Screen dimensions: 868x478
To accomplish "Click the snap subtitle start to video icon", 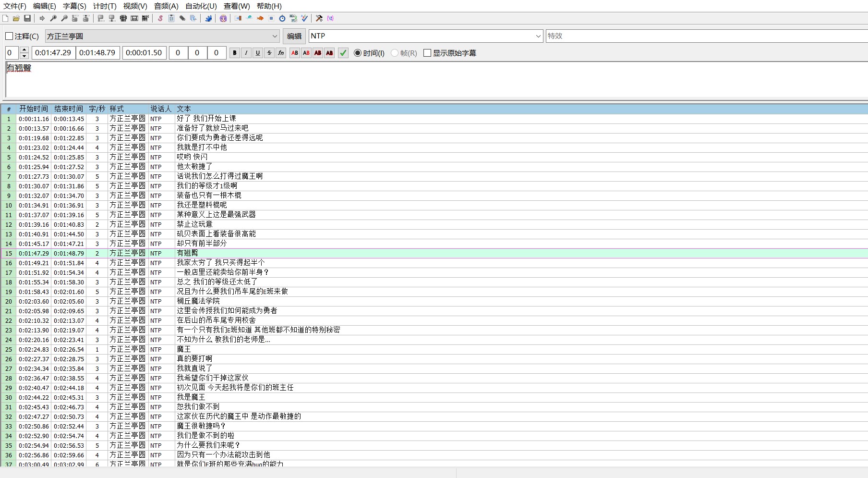I will [101, 18].
